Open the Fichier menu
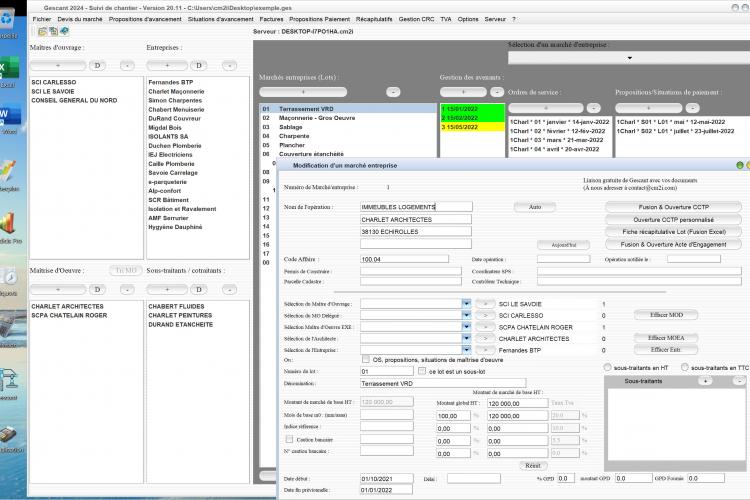 click(42, 19)
